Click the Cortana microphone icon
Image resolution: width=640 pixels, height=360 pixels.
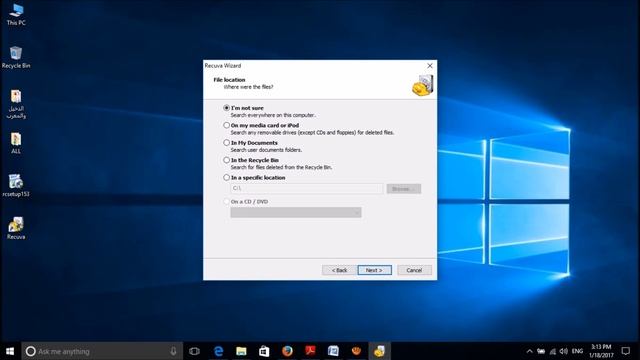(173, 351)
